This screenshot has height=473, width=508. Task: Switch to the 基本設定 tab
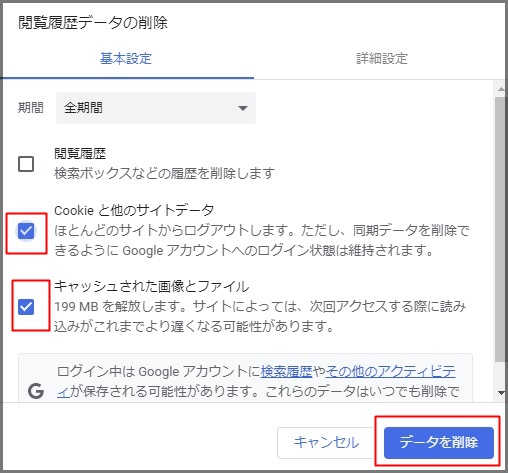point(126,58)
